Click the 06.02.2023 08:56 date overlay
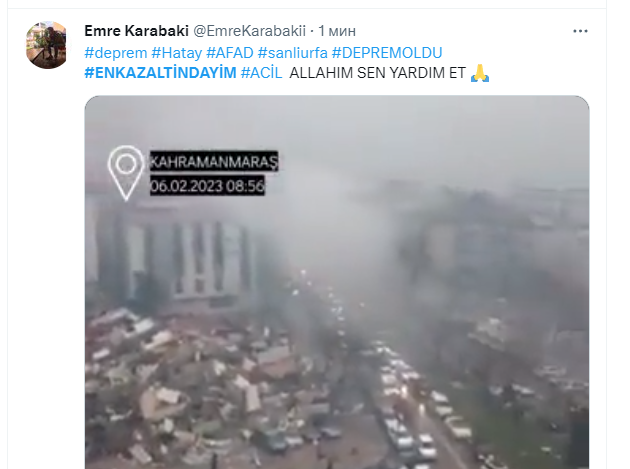 (x=207, y=186)
